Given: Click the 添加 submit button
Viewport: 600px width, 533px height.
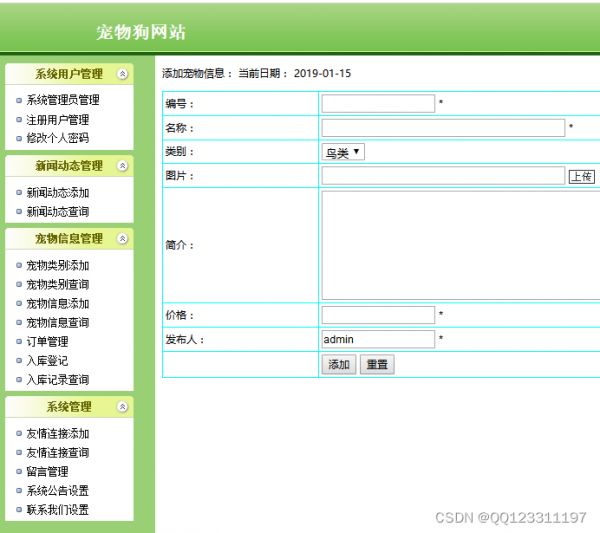Looking at the screenshot, I should [339, 365].
